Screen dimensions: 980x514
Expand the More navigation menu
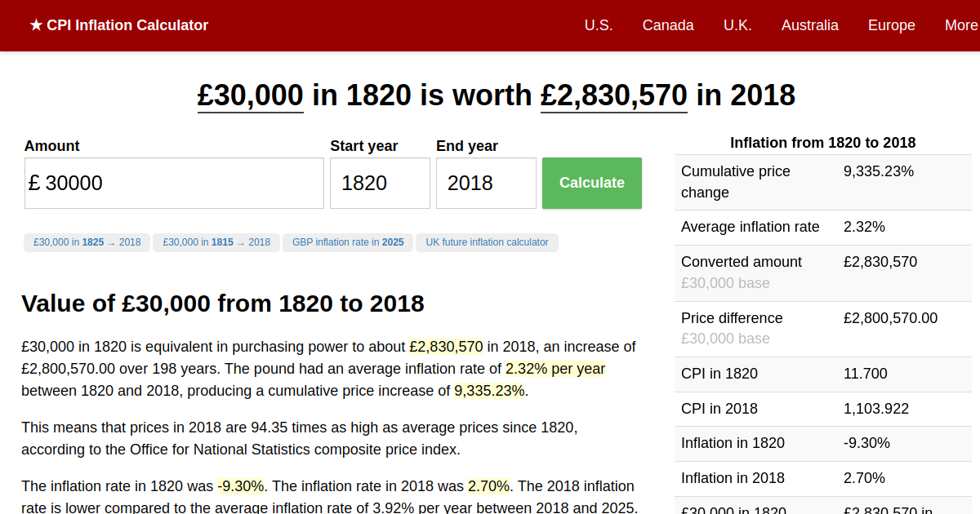click(960, 25)
